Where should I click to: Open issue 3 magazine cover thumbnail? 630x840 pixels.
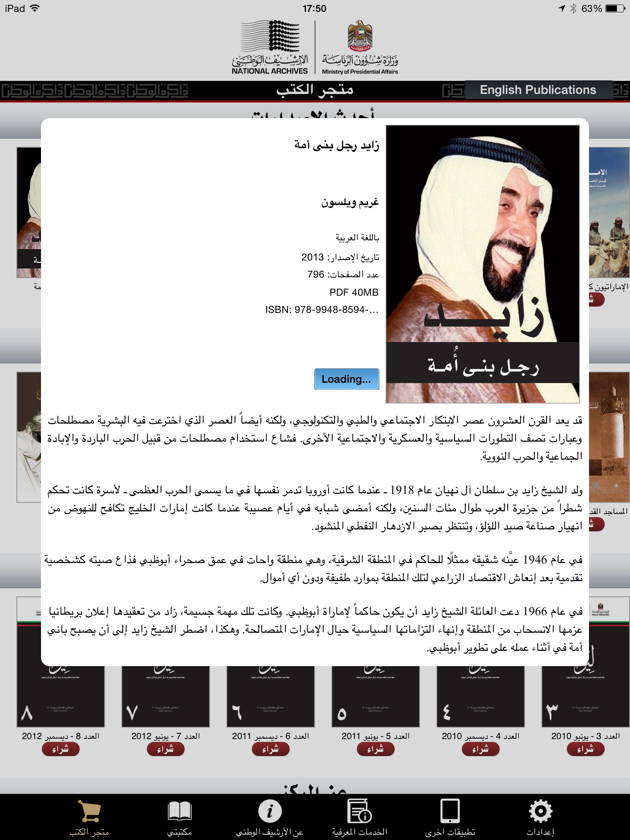click(x=586, y=696)
